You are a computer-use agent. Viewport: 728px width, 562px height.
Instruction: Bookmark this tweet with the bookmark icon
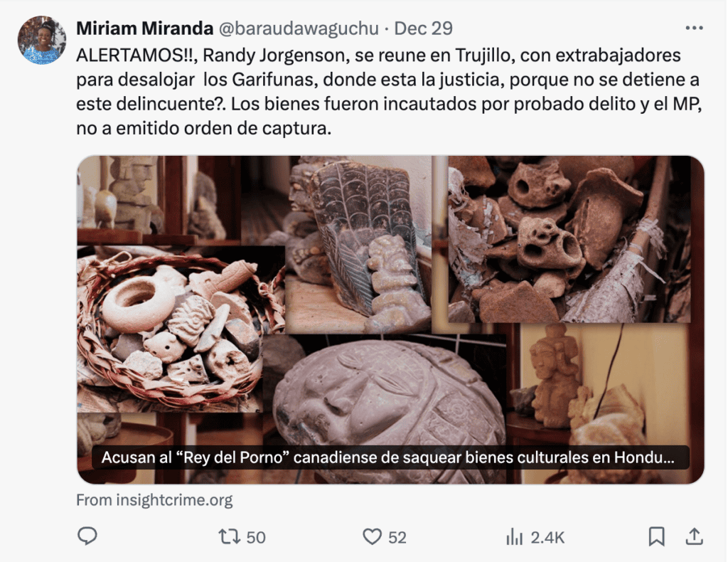[656, 537]
